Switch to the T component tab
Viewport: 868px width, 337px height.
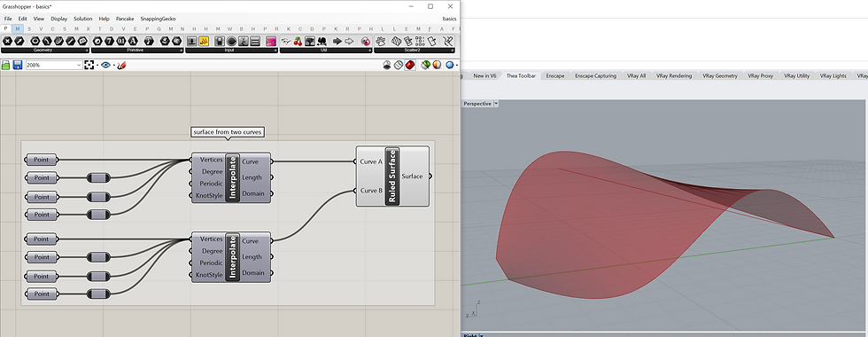[x=99, y=28]
